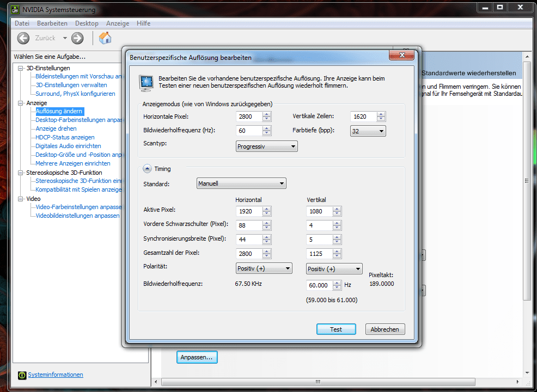Open the Datei menu
This screenshot has height=392, width=537.
coord(22,23)
